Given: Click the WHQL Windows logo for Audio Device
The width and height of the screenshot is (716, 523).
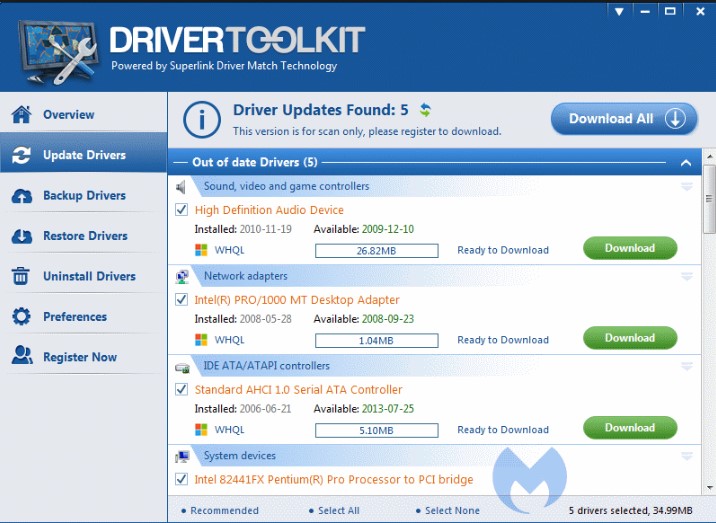Looking at the screenshot, I should [201, 250].
